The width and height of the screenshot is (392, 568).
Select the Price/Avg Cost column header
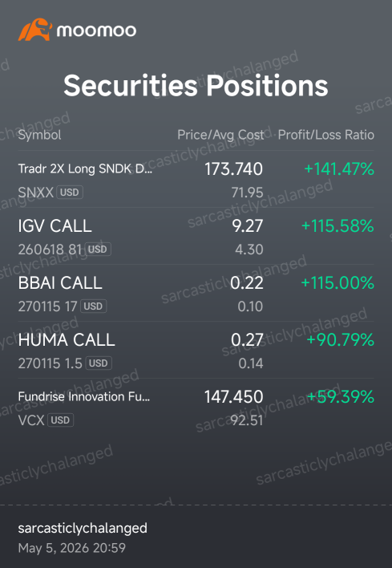coord(220,135)
